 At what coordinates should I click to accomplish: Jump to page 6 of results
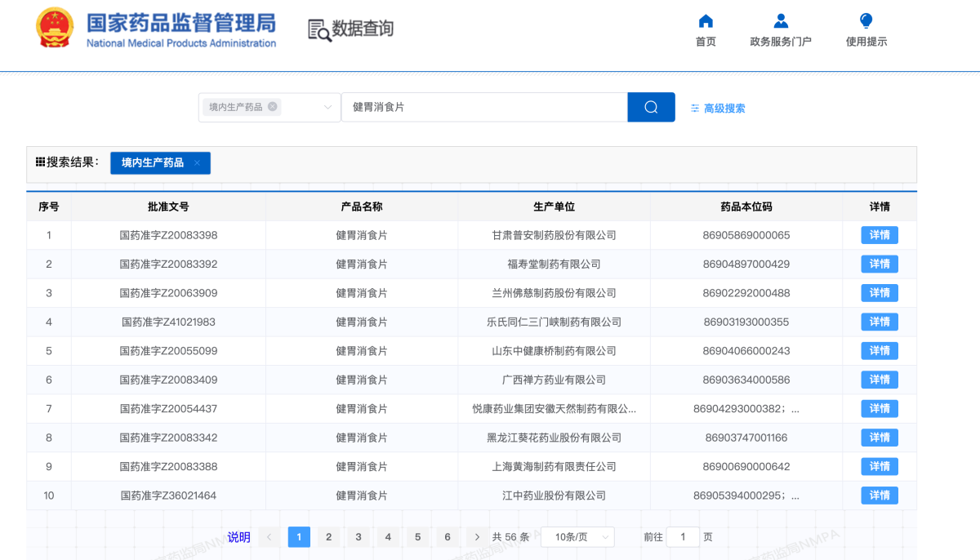click(x=448, y=537)
